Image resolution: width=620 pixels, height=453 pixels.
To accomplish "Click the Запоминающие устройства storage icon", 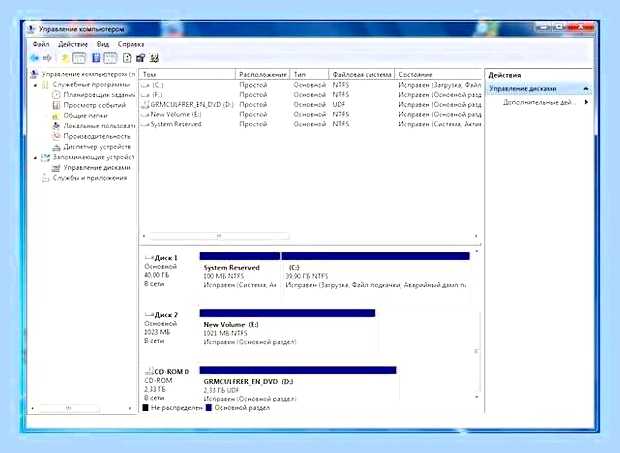I will coord(45,157).
